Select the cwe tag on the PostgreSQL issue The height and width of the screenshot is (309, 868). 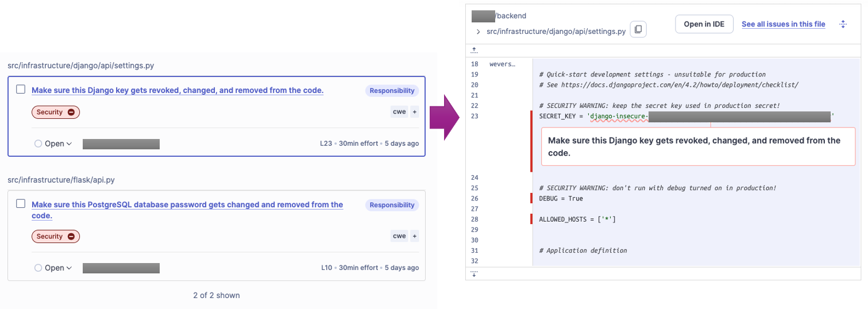tap(399, 236)
